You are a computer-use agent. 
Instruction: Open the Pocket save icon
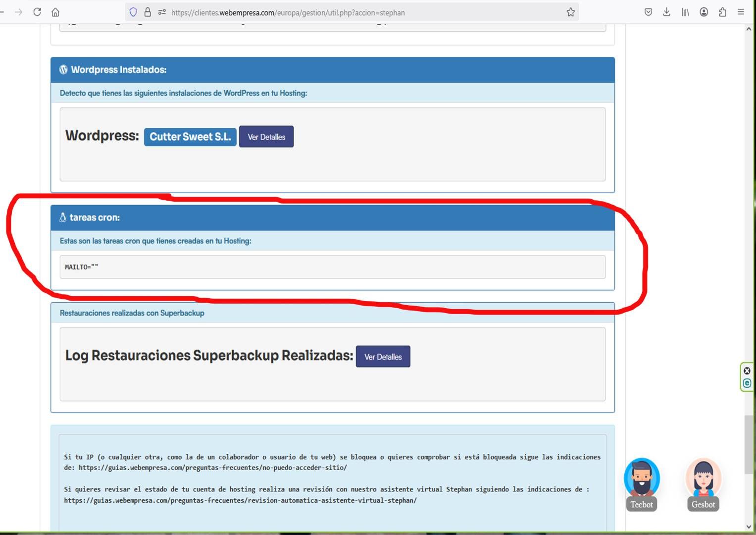tap(648, 12)
